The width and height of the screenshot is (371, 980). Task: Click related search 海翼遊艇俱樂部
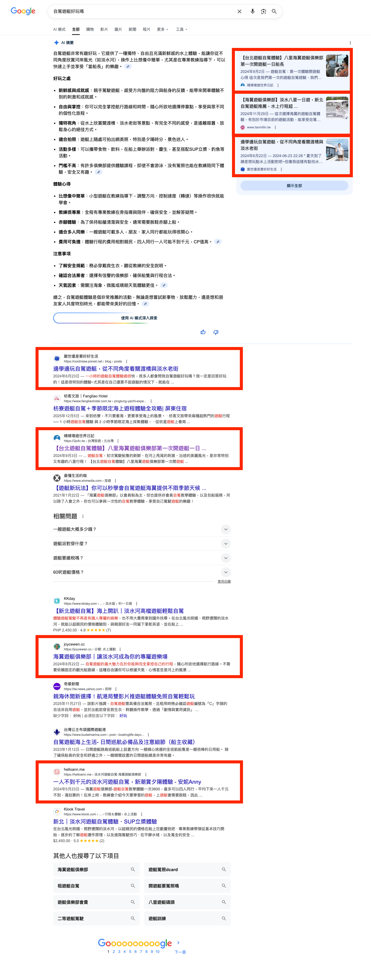(x=96, y=870)
